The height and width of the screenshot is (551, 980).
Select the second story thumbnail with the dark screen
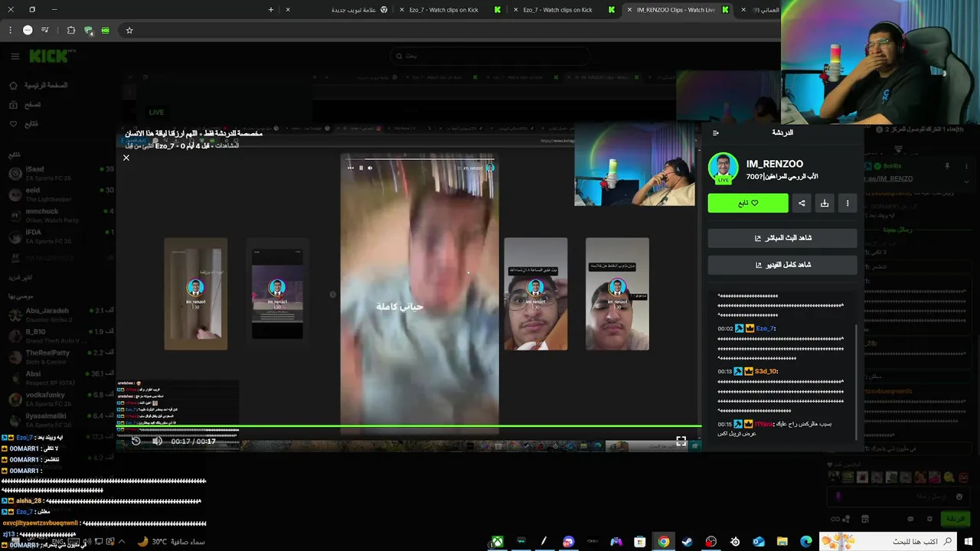click(277, 294)
